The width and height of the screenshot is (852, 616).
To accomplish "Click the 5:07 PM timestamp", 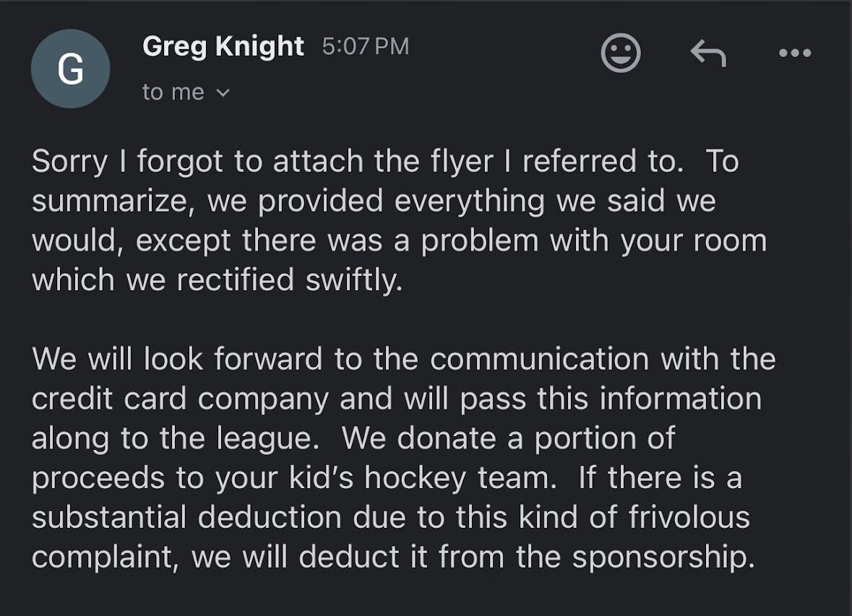I will (x=365, y=46).
